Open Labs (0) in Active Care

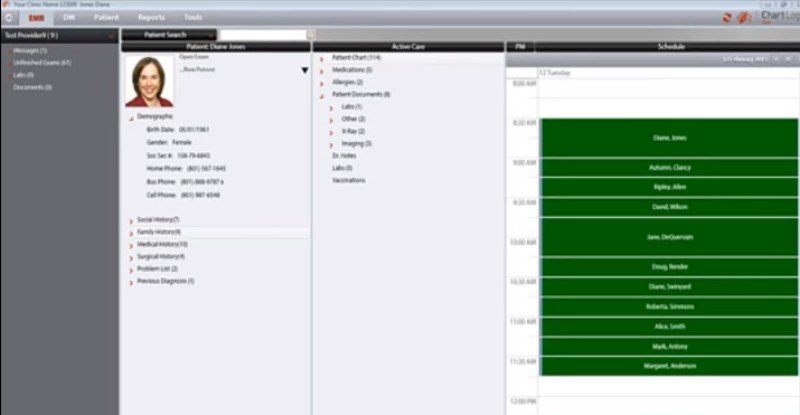tap(342, 168)
